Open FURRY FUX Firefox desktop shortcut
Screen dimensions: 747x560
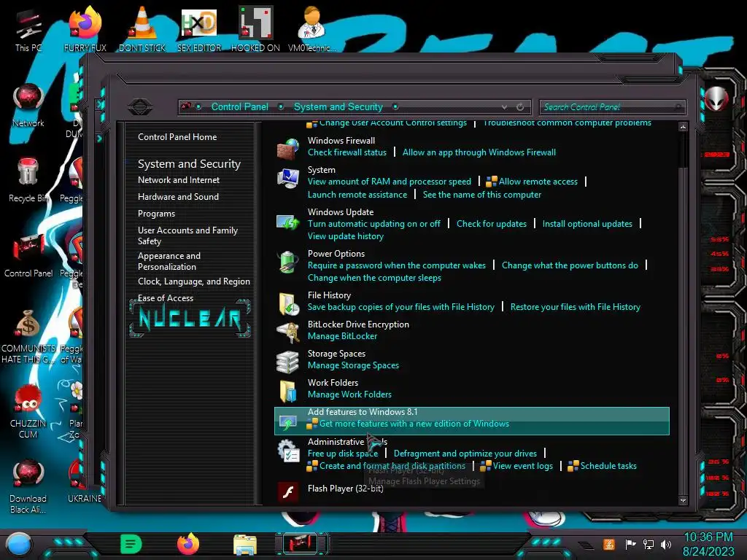[x=85, y=28]
